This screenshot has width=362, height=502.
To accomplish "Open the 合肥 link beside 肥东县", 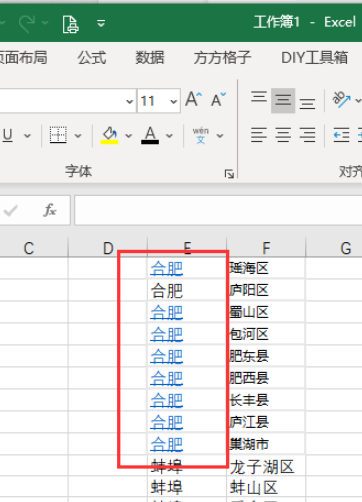I will (167, 356).
